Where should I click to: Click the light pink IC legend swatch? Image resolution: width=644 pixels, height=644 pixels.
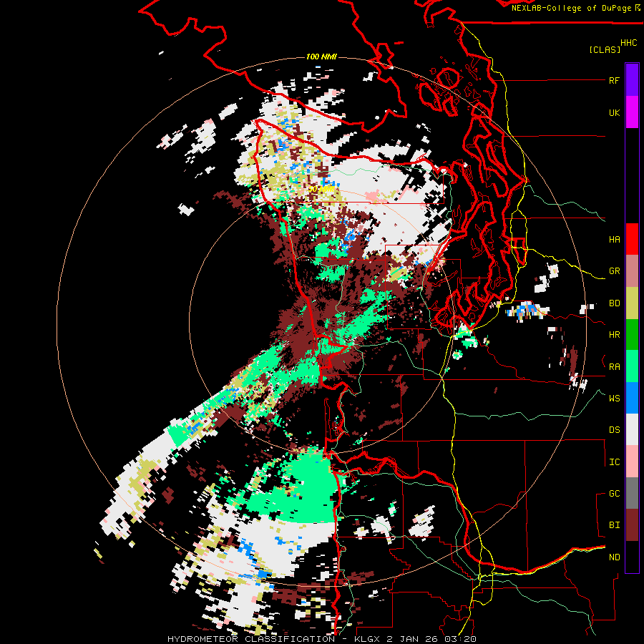coord(632,462)
